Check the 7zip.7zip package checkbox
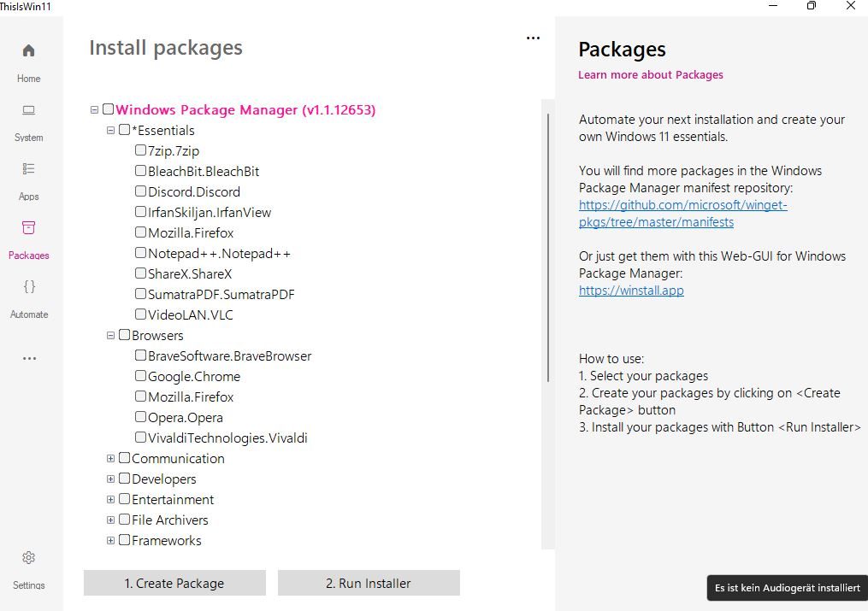 pos(140,150)
